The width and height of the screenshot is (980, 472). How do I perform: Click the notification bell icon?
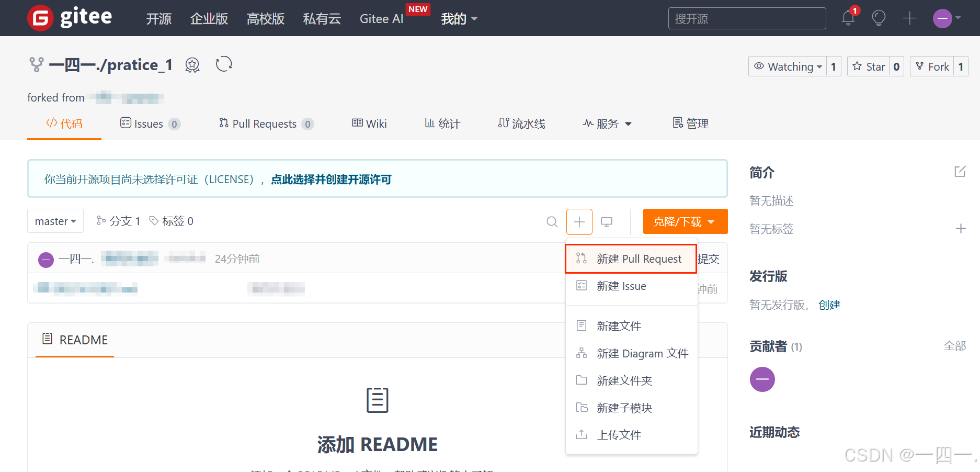click(847, 17)
